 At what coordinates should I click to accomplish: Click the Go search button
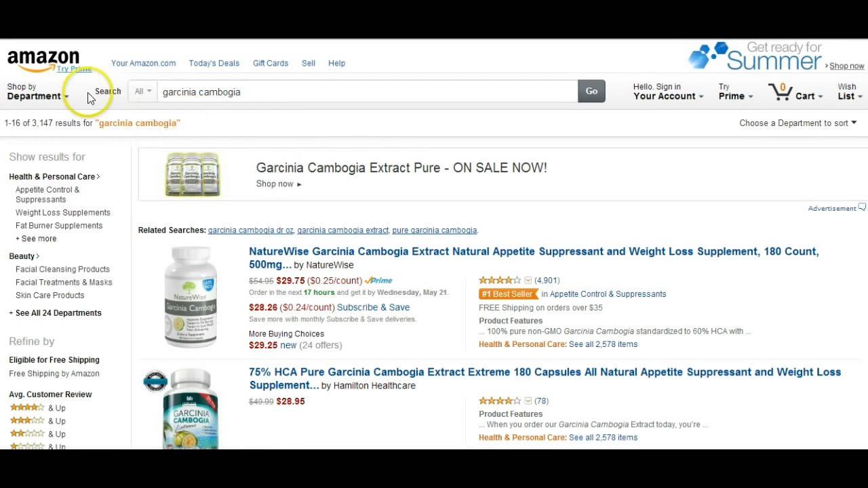coord(591,91)
